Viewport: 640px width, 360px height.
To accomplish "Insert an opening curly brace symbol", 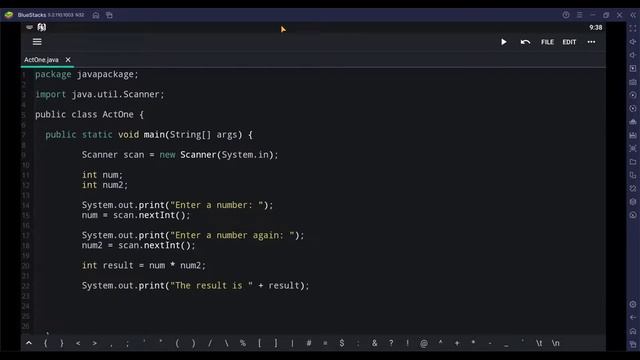I will coord(45,343).
